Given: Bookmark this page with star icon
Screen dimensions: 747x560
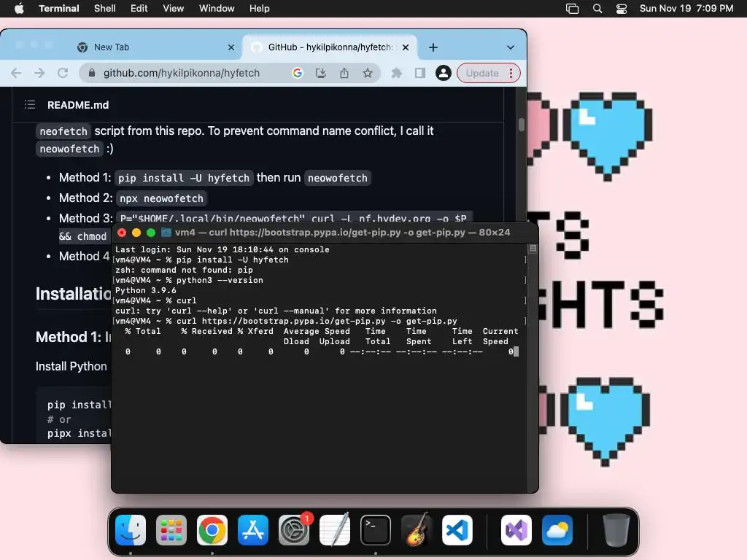Looking at the screenshot, I should click(x=368, y=73).
